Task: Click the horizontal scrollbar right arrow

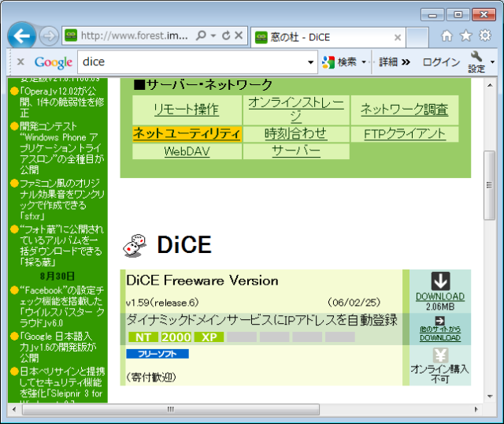Action: (476, 410)
